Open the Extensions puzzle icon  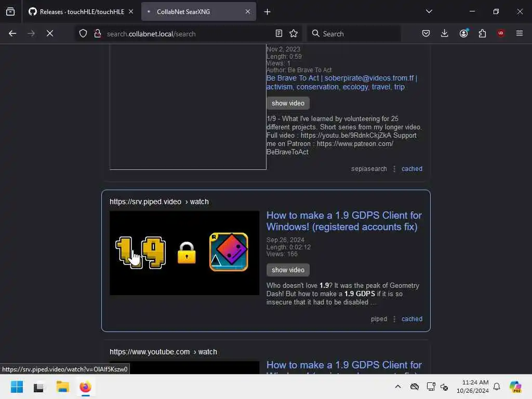point(482,33)
